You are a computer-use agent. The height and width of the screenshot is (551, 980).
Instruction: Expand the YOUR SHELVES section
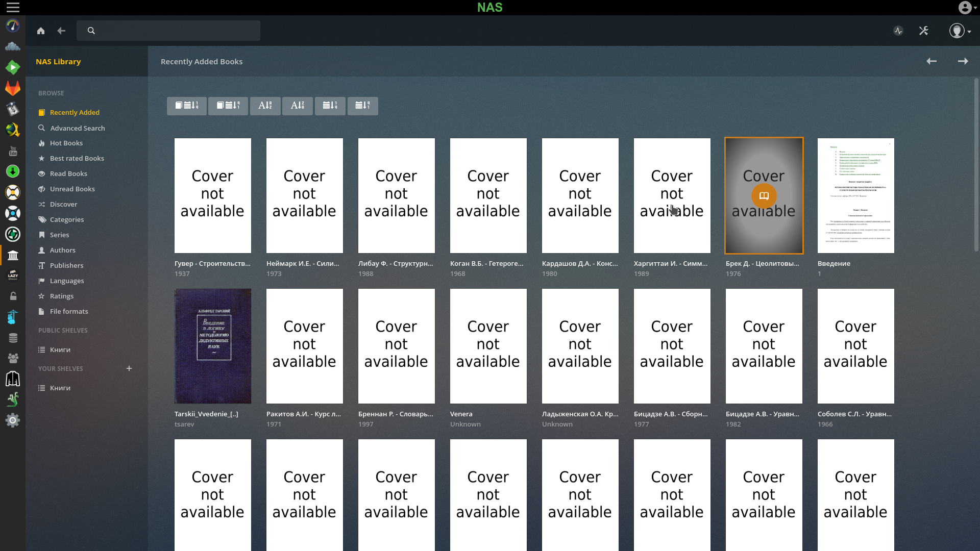coord(128,368)
